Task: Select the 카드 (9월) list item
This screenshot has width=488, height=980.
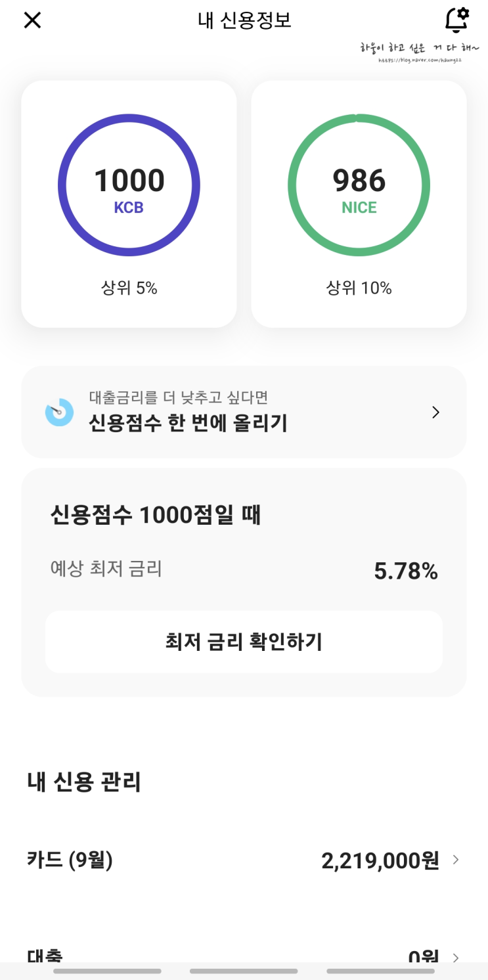Action: point(70,860)
